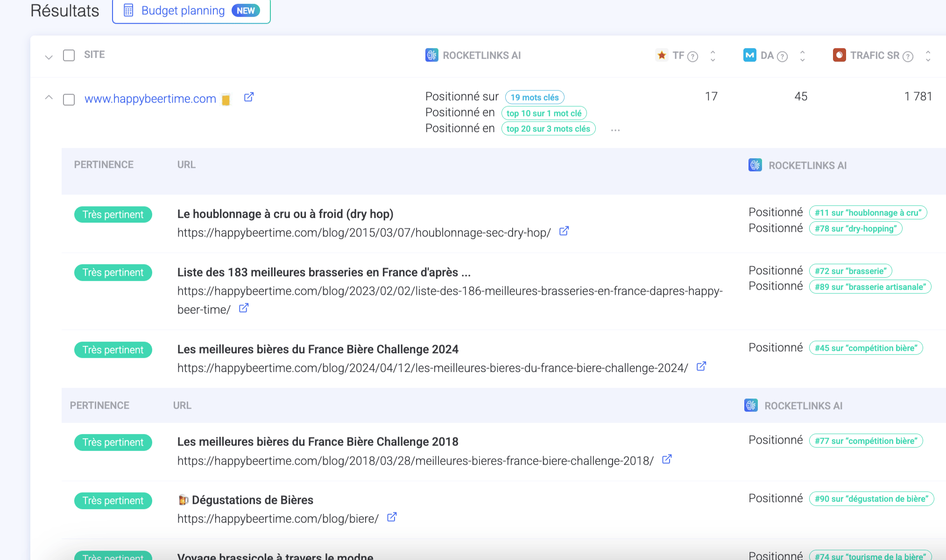Open the TF help question mark
946x560 pixels.
[693, 56]
